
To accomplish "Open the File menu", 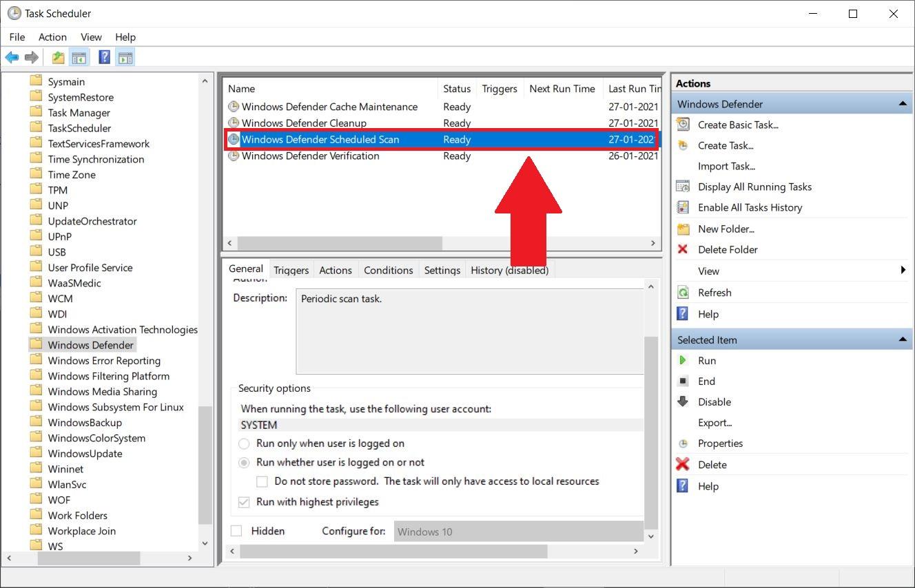I will [17, 37].
